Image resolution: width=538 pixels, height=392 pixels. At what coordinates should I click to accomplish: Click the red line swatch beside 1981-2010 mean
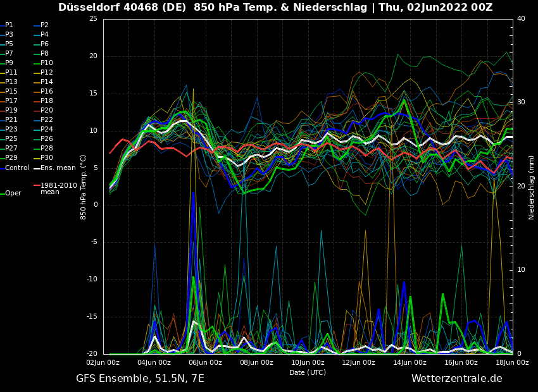[37, 186]
